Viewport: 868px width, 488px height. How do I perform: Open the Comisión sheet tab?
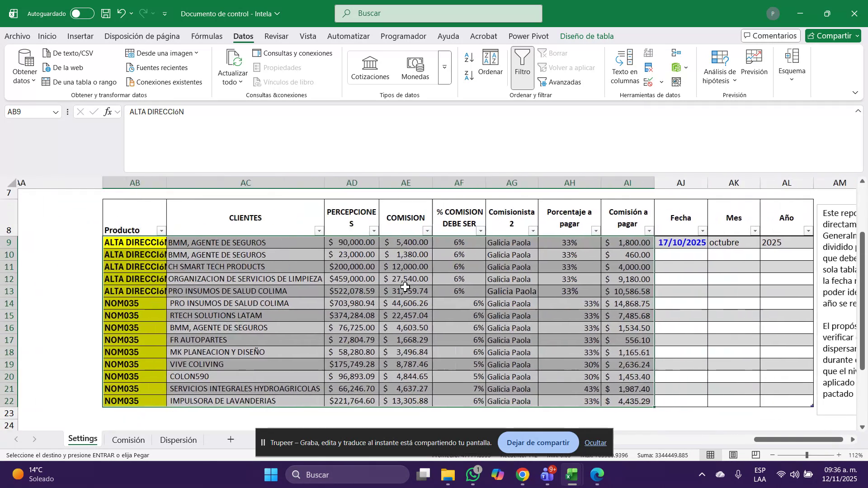coord(128,439)
